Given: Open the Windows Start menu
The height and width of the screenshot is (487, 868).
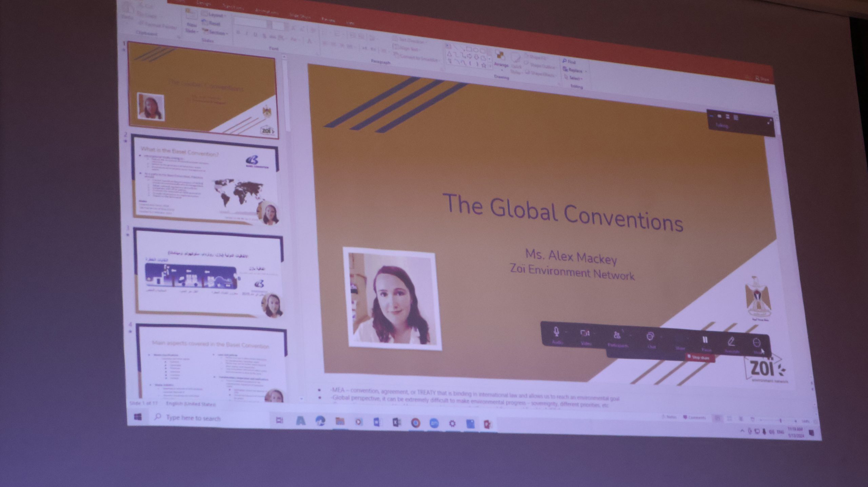Looking at the screenshot, I should coord(138,417).
